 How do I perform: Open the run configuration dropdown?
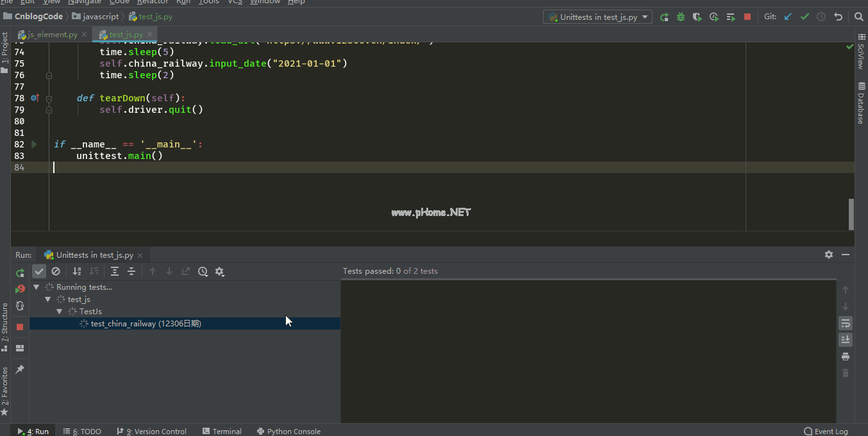[597, 17]
